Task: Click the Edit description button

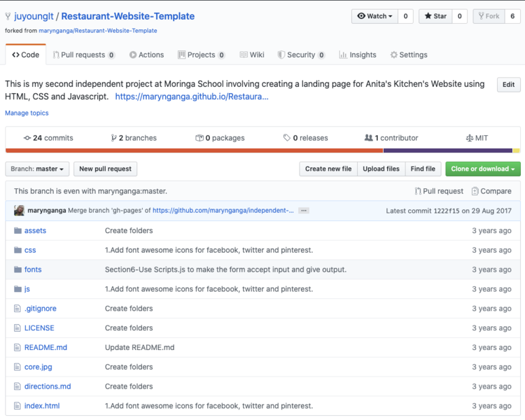Action: click(x=509, y=85)
